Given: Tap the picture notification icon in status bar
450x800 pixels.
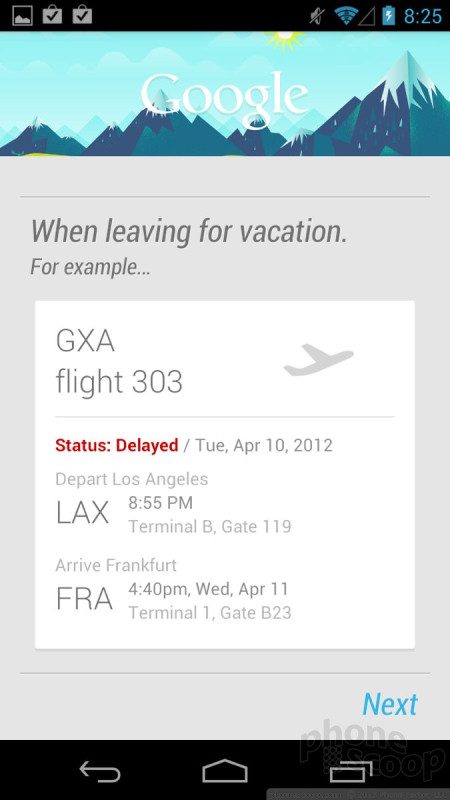Looking at the screenshot, I should (x=22, y=16).
